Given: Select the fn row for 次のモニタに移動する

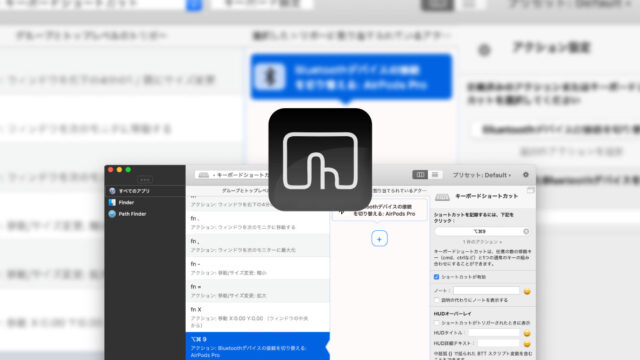Looking at the screenshot, I should point(258,222).
